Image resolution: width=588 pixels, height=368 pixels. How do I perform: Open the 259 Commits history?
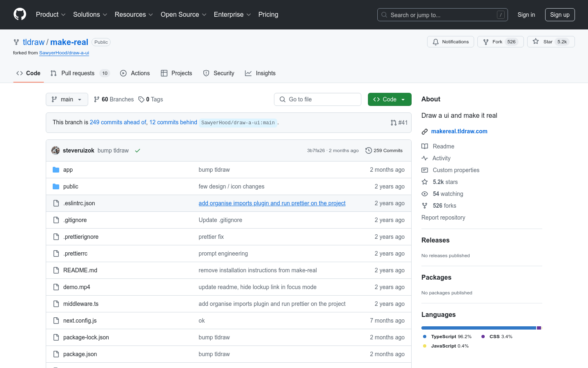[x=384, y=150]
